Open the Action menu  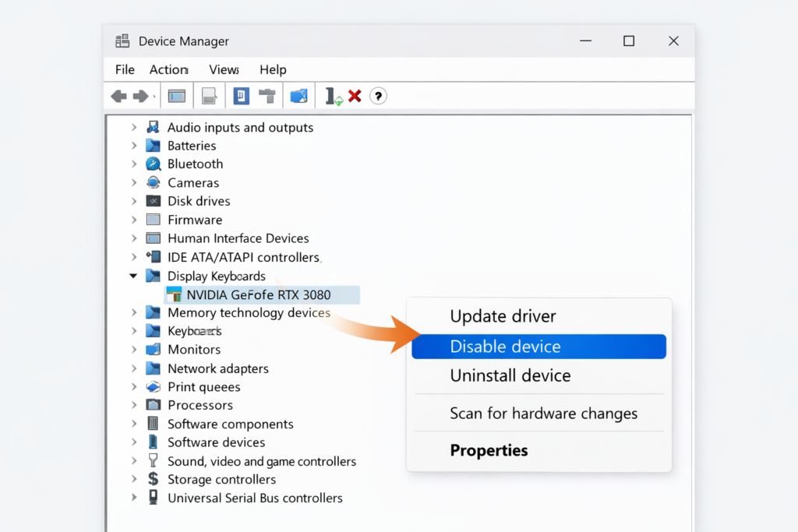point(168,69)
